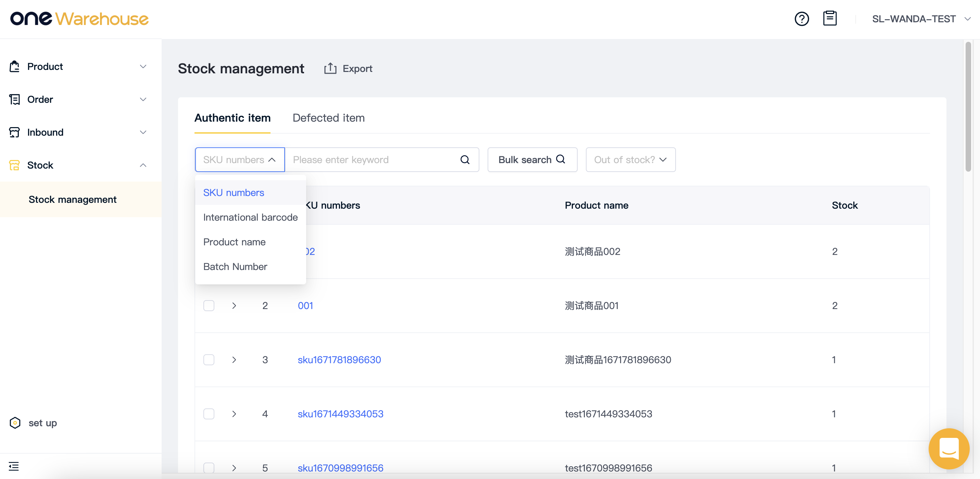This screenshot has height=479, width=980.
Task: Expand row 4 details chevron
Action: [x=234, y=414]
